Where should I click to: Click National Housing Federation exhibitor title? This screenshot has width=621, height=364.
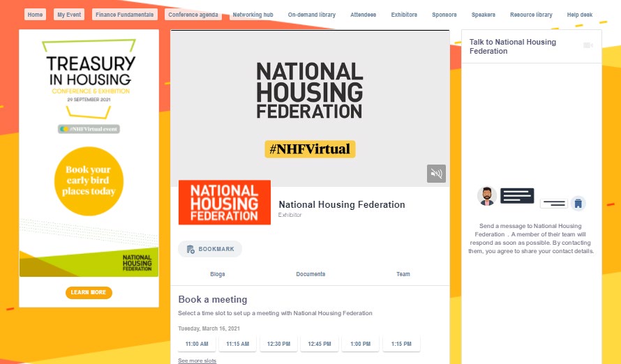tap(342, 204)
